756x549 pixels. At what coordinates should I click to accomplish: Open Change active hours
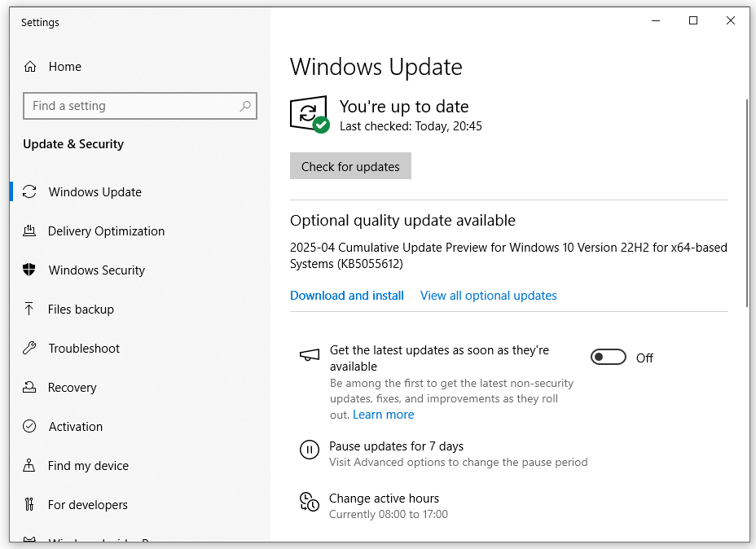(x=384, y=498)
